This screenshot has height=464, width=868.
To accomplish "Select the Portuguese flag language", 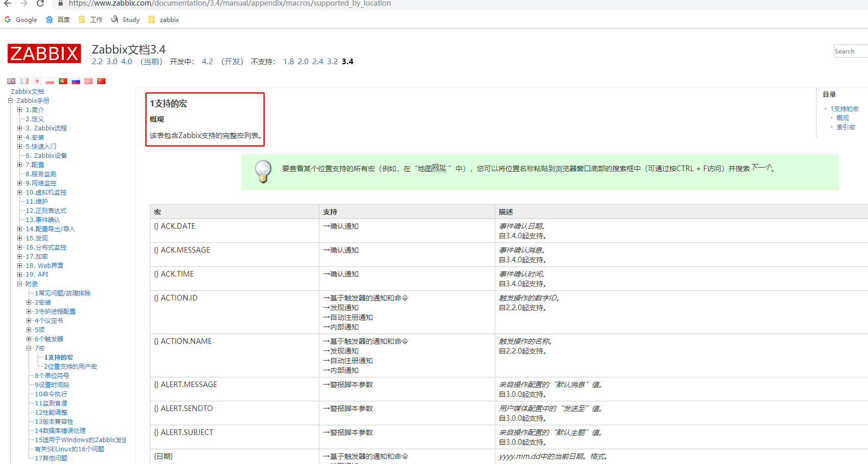I will point(63,81).
